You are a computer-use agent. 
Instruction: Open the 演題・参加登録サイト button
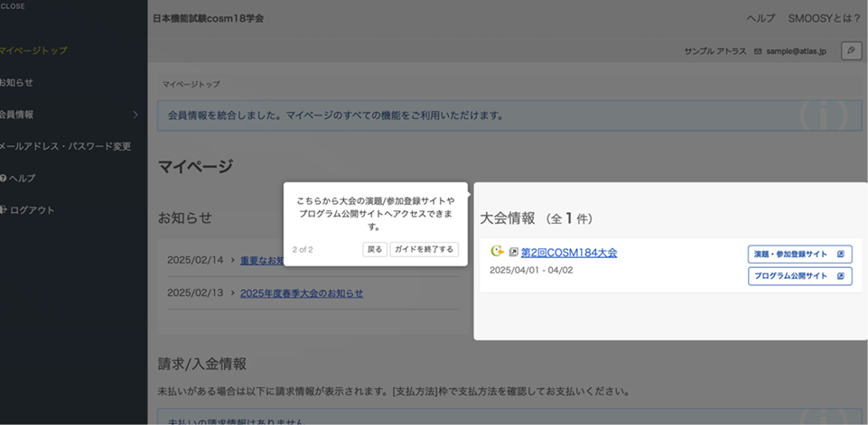pyautogui.click(x=800, y=254)
